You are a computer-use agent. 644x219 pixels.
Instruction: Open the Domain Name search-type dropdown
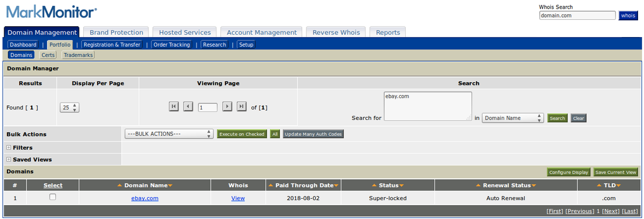coord(513,118)
